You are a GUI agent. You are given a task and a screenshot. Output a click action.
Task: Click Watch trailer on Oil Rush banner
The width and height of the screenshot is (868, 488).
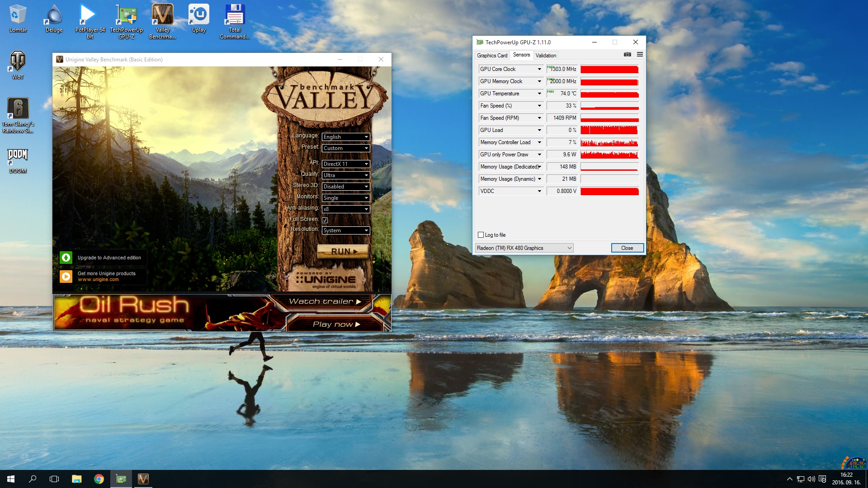[x=325, y=301]
